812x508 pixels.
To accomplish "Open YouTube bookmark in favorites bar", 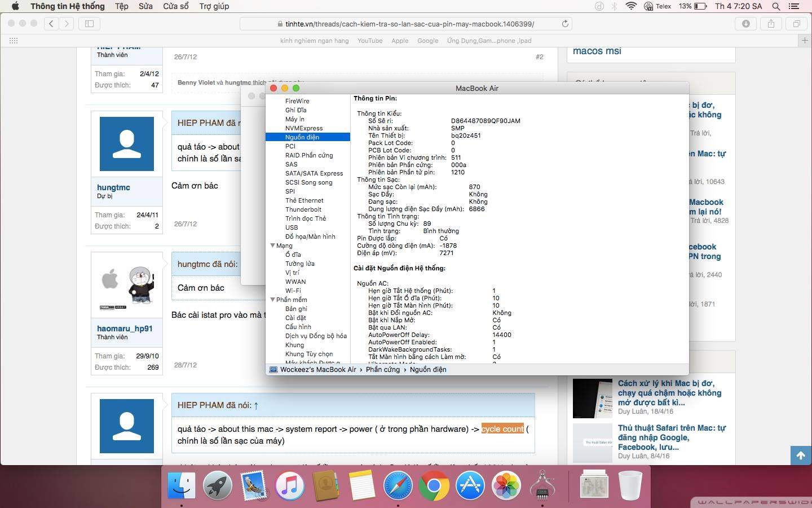I will point(370,41).
